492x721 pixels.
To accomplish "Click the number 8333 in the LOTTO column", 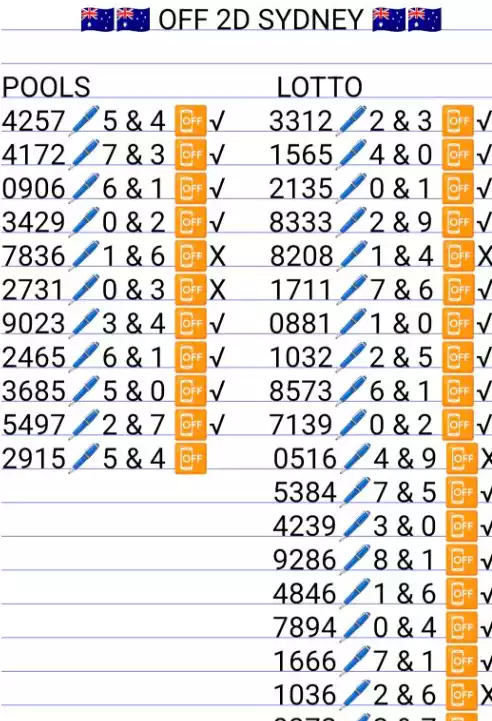I will (301, 222).
